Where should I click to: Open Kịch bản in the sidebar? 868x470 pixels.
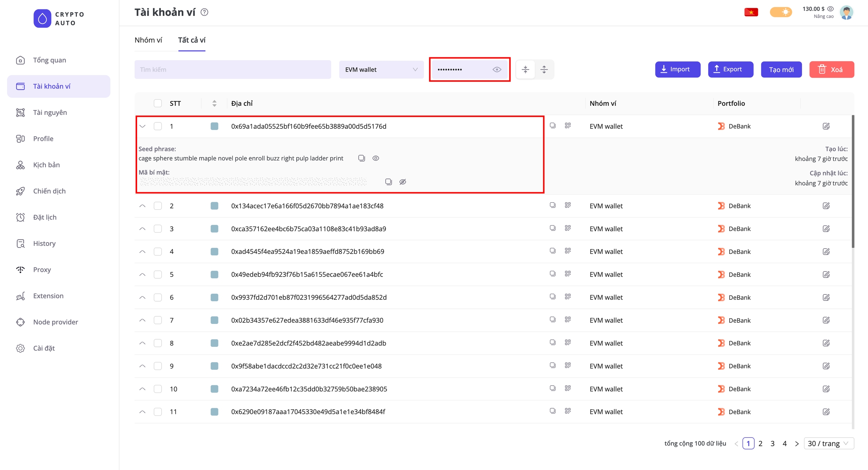click(46, 165)
